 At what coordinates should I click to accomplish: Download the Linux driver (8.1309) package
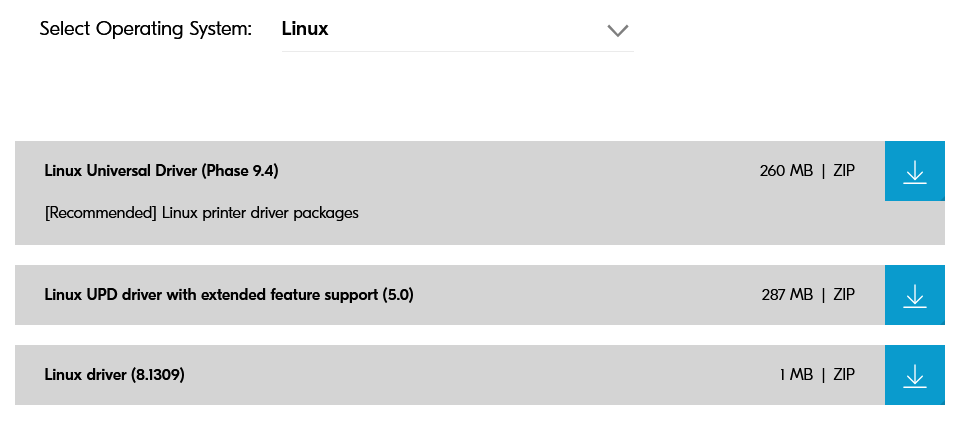(914, 375)
